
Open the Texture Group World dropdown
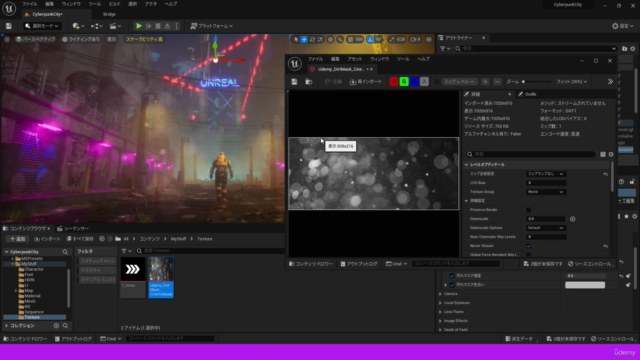[545, 192]
